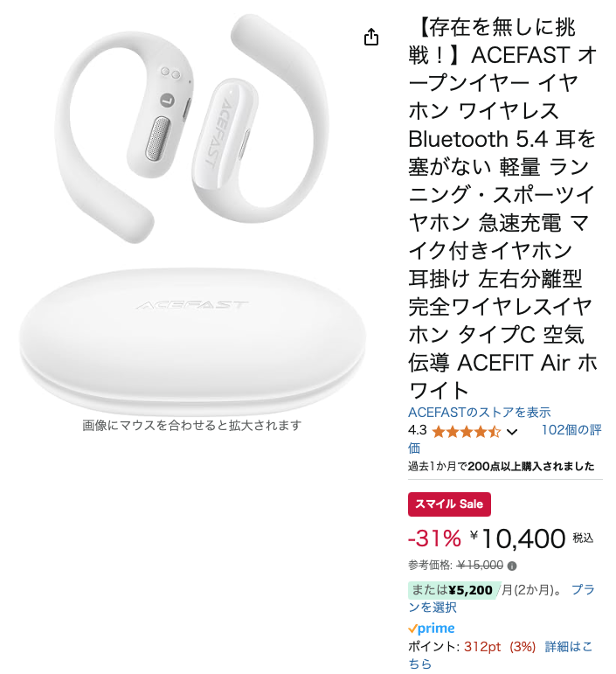Click the prime logo with checkmark
This screenshot has width=616, height=674.
[432, 629]
